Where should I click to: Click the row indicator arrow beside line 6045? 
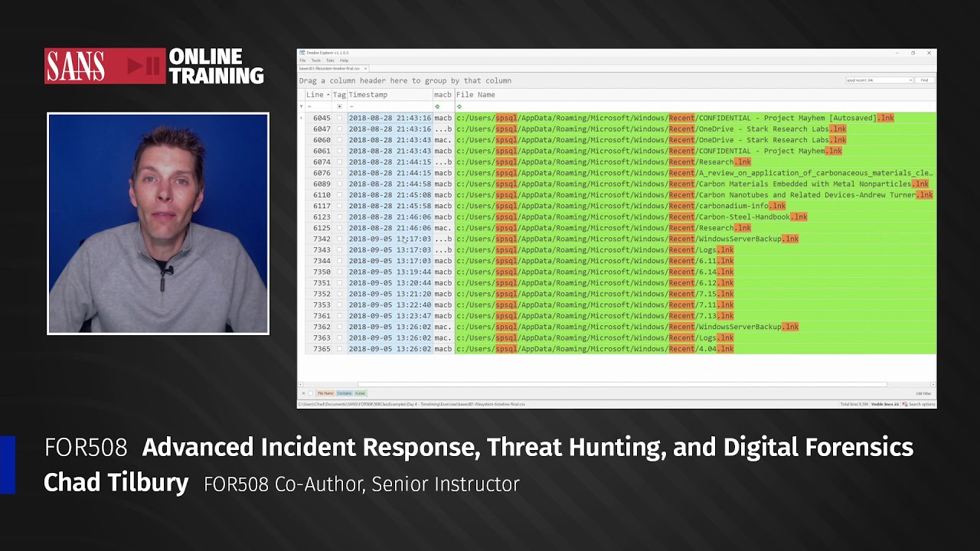tap(301, 118)
